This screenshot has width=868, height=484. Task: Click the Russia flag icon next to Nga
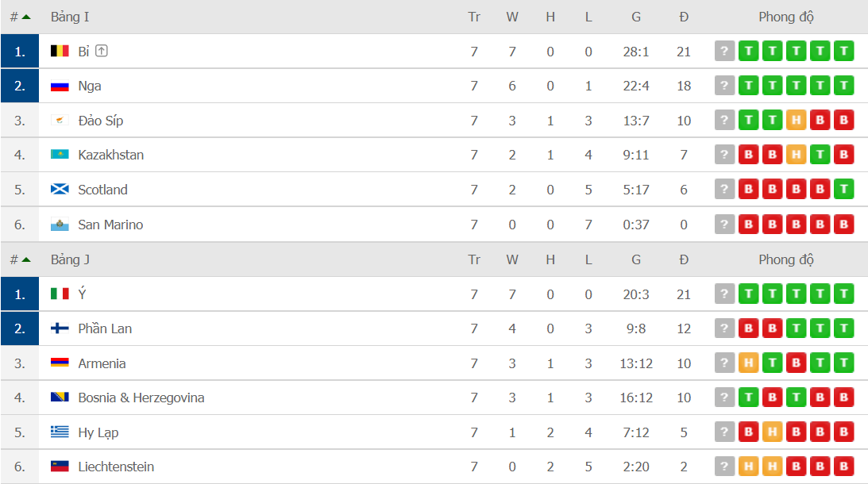pos(60,86)
